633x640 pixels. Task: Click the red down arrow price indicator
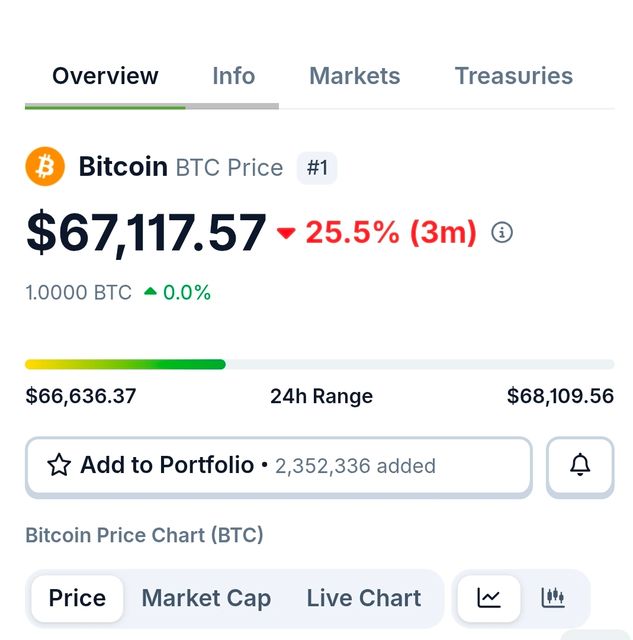[x=287, y=233]
